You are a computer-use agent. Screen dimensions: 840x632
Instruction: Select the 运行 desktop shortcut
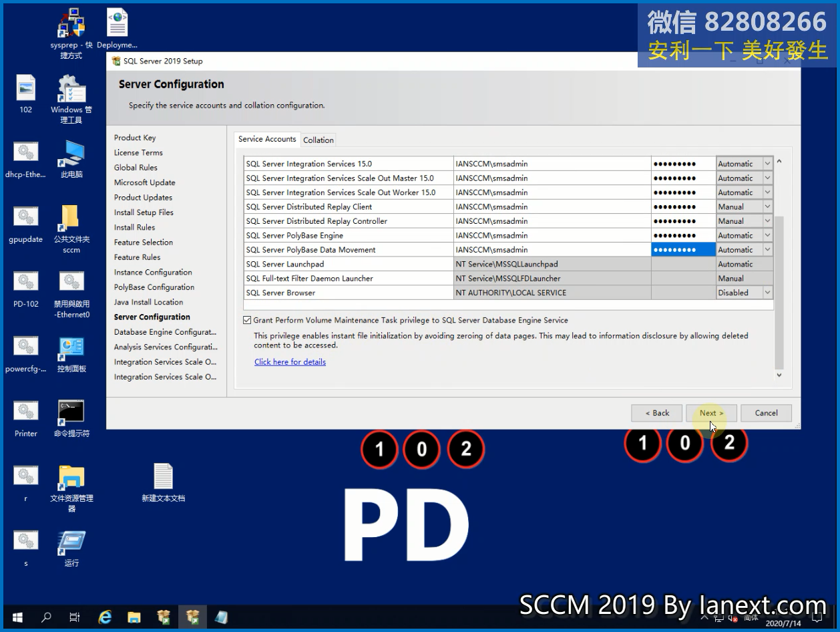[71, 548]
